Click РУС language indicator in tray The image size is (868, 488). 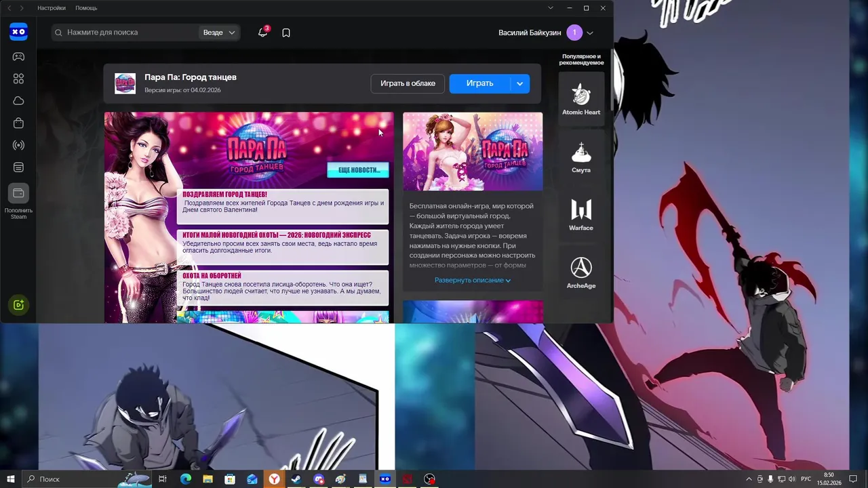(x=806, y=479)
